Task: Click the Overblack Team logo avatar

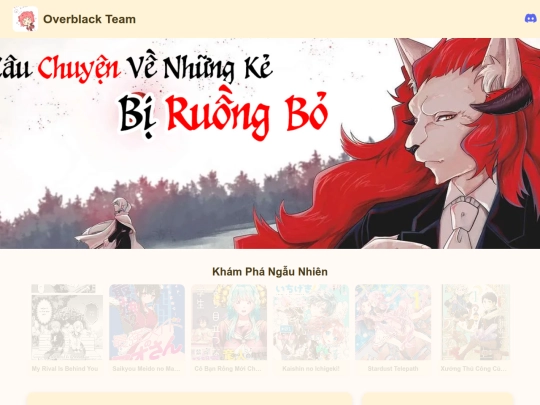Action: tap(25, 19)
